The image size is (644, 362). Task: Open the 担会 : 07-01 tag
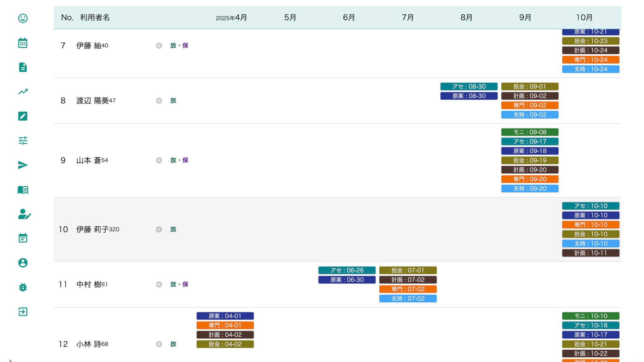pos(408,270)
